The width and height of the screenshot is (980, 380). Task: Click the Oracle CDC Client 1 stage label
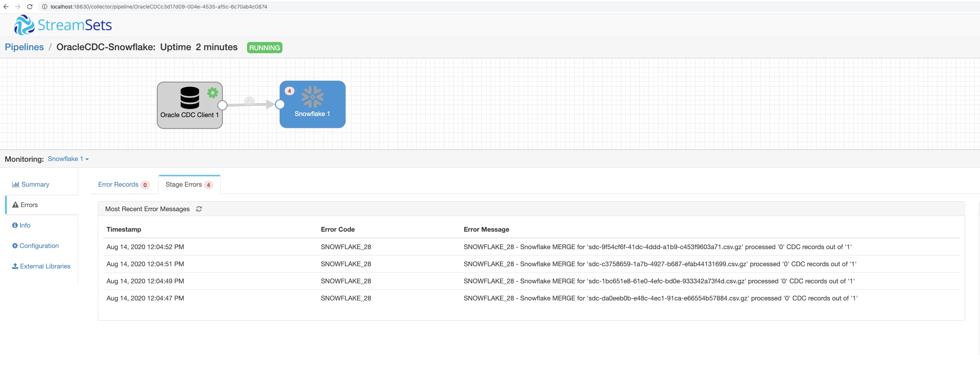point(189,115)
